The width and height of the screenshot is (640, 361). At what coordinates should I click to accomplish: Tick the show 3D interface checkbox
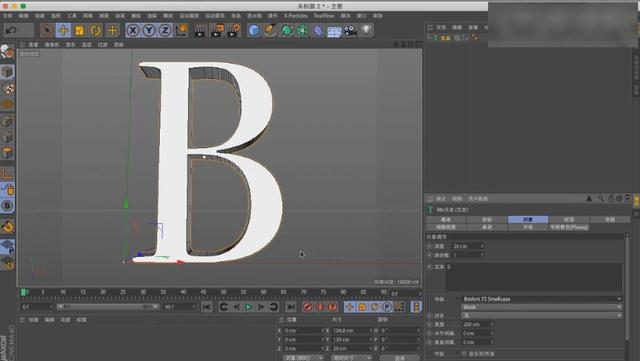[x=464, y=354]
